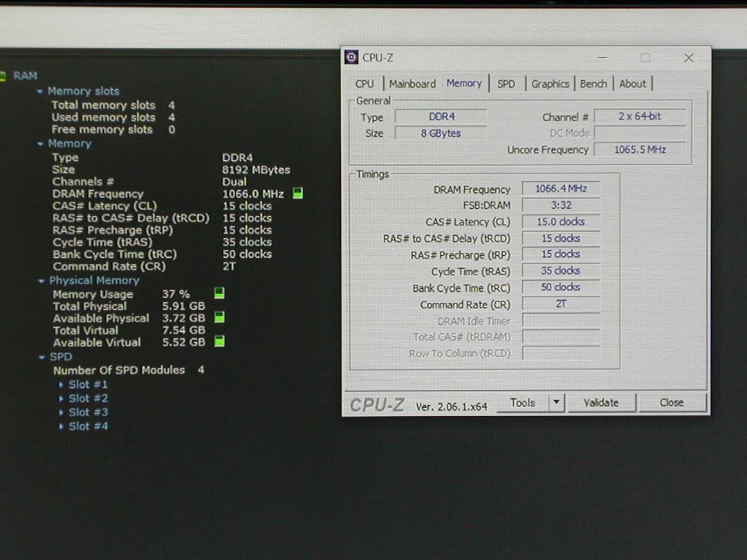Click the Type field showing DDR4 in CPU-Z
The width and height of the screenshot is (747, 560).
pyautogui.click(x=441, y=117)
